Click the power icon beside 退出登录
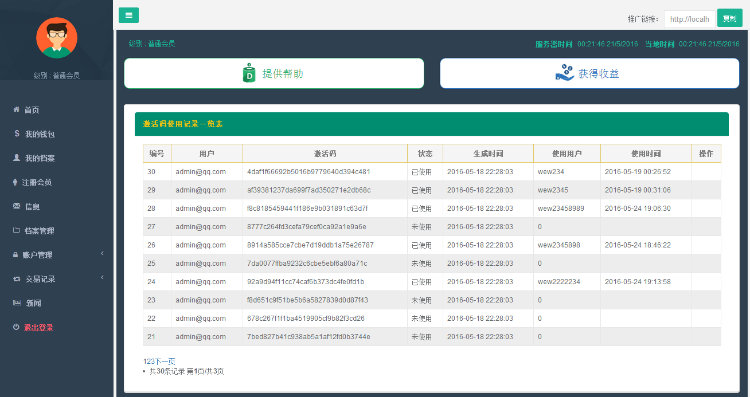This screenshot has height=397, width=750. coord(16,327)
